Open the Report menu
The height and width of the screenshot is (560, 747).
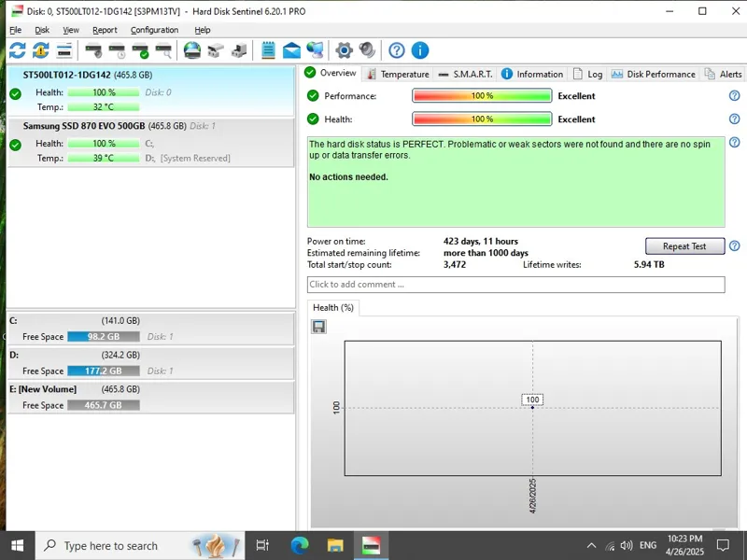(x=105, y=30)
